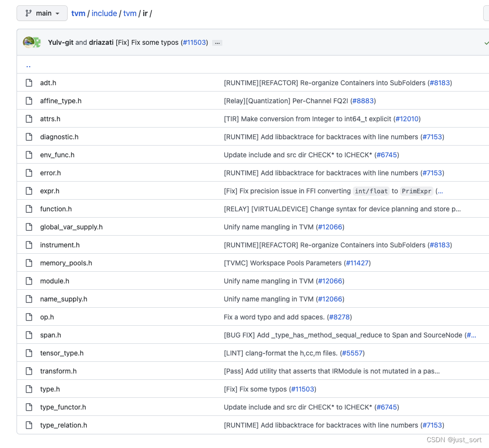This screenshot has width=489, height=448.
Task: Open span.h file
Action: 51,335
